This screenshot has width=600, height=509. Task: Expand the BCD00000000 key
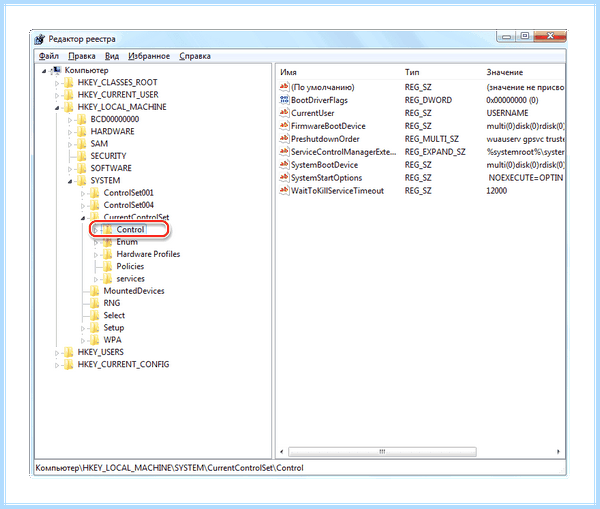(70, 120)
